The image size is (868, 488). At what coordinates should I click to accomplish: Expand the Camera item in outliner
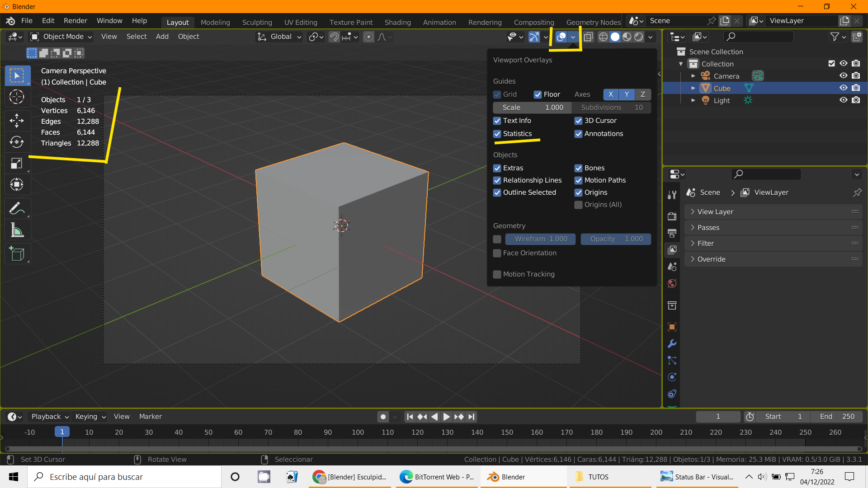tap(693, 76)
